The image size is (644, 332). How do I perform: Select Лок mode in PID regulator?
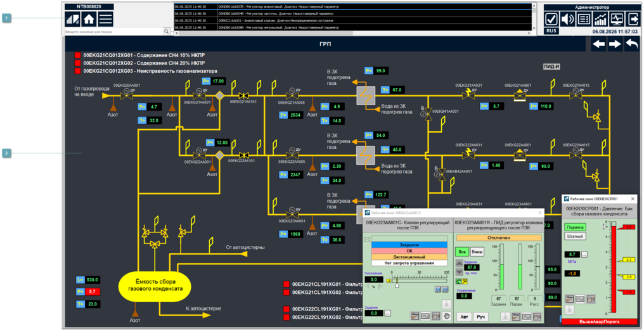[462, 251]
